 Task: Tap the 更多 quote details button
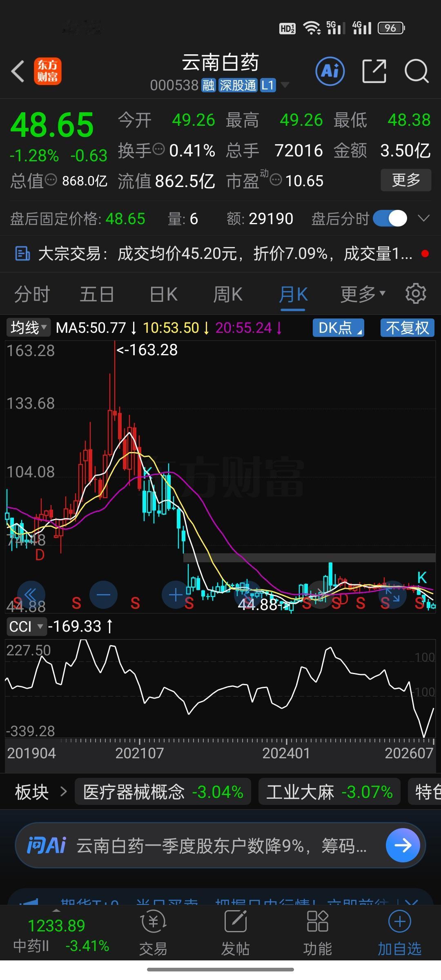click(x=406, y=180)
